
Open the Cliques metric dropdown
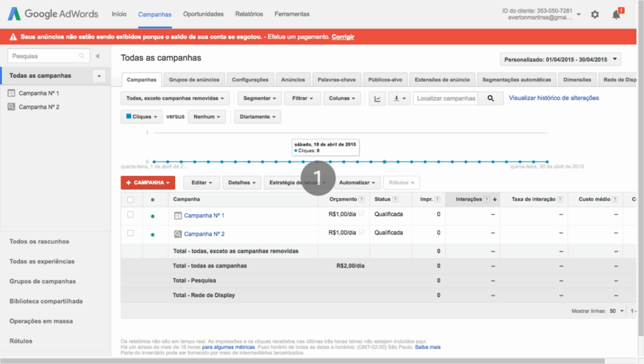coord(142,117)
